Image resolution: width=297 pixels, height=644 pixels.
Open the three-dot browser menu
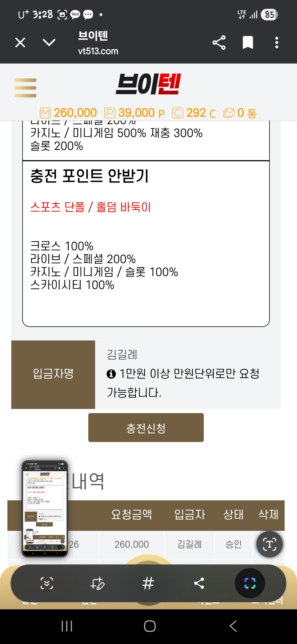pyautogui.click(x=277, y=43)
